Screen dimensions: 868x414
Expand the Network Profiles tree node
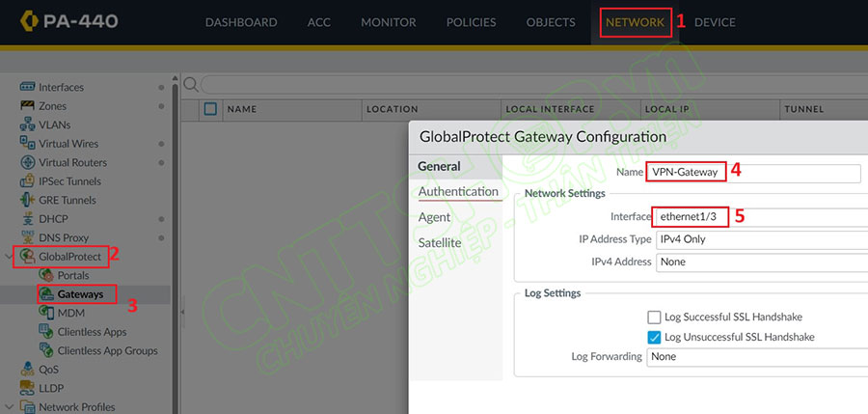coord(9,407)
